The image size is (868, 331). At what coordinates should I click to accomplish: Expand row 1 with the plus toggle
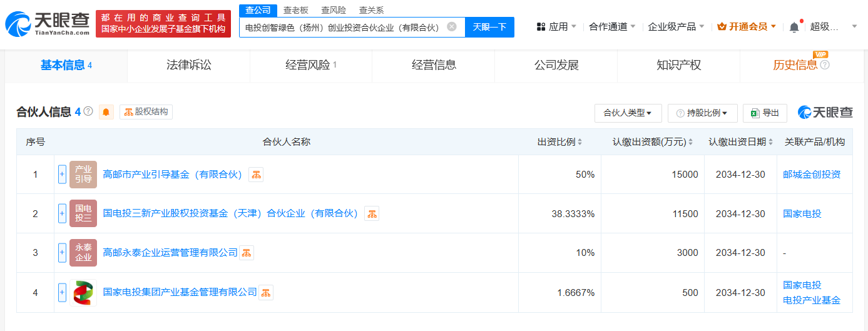coord(62,175)
